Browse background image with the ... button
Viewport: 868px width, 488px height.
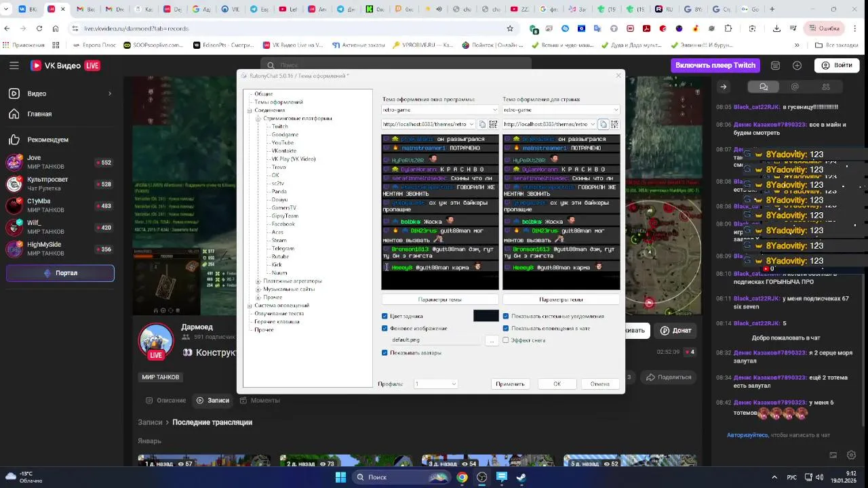[492, 340]
